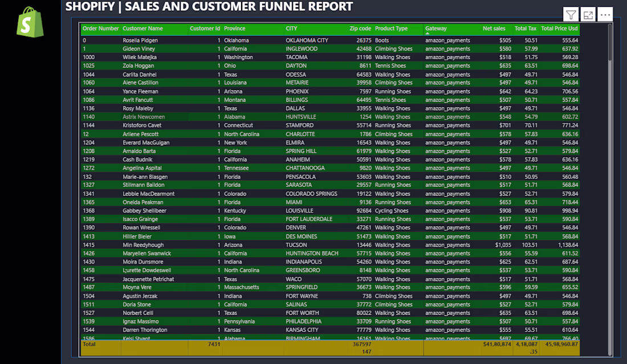Image resolution: width=627 pixels, height=364 pixels.
Task: Sort by the Zip code column header
Action: point(360,28)
